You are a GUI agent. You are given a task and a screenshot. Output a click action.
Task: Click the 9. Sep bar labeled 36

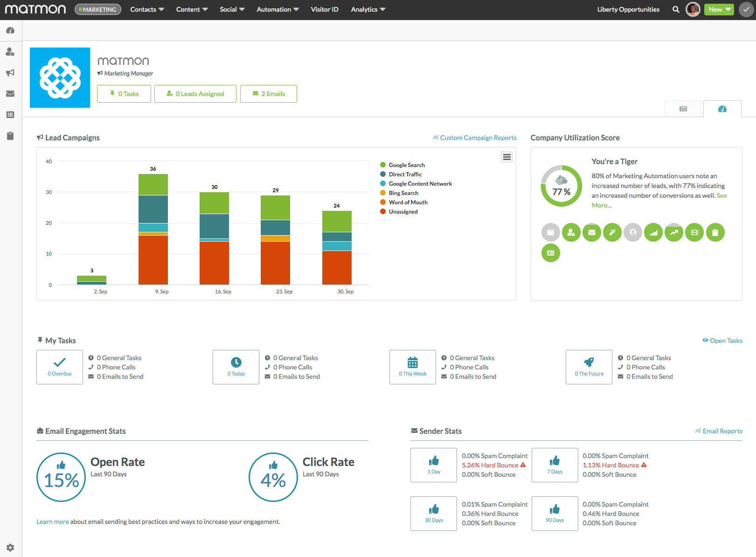pos(153,229)
